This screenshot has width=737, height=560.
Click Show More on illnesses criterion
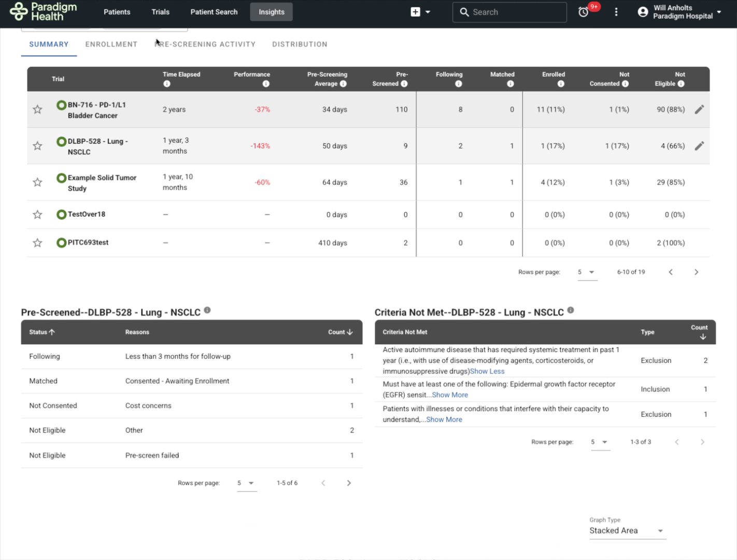(x=444, y=419)
